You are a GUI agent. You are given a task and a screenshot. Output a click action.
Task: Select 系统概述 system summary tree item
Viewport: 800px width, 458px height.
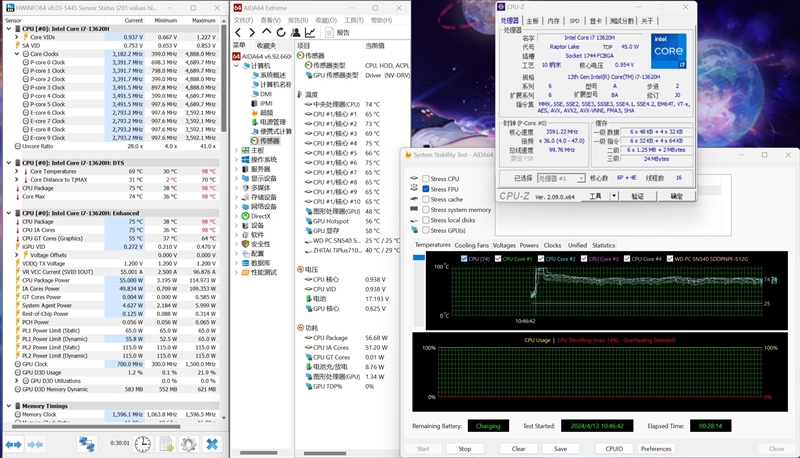[x=268, y=75]
